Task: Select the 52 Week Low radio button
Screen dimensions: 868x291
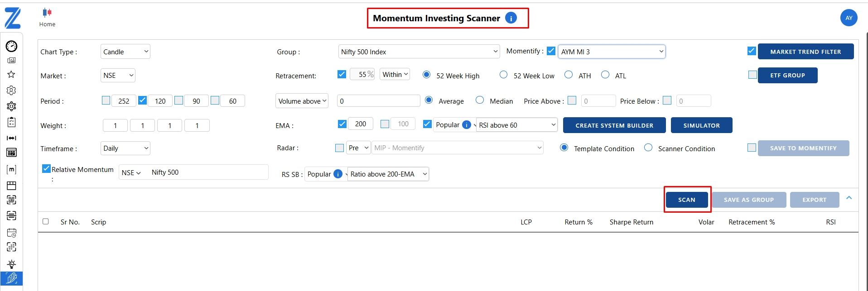Action: pyautogui.click(x=503, y=75)
